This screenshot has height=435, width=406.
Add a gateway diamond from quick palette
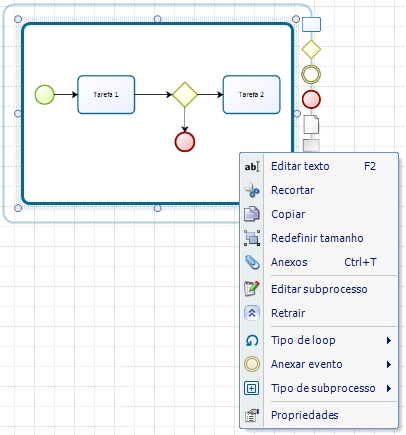click(x=311, y=49)
